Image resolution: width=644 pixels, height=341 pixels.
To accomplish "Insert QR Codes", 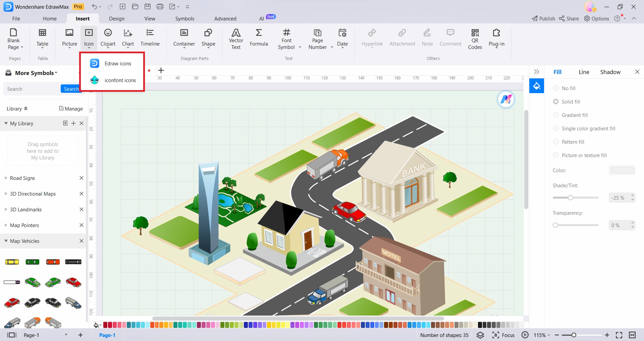I will click(x=475, y=39).
